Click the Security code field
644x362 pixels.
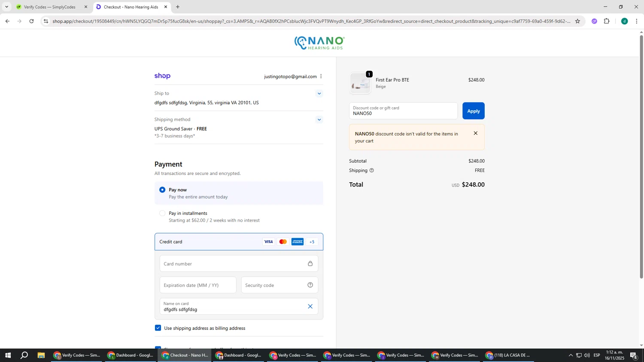point(279,285)
